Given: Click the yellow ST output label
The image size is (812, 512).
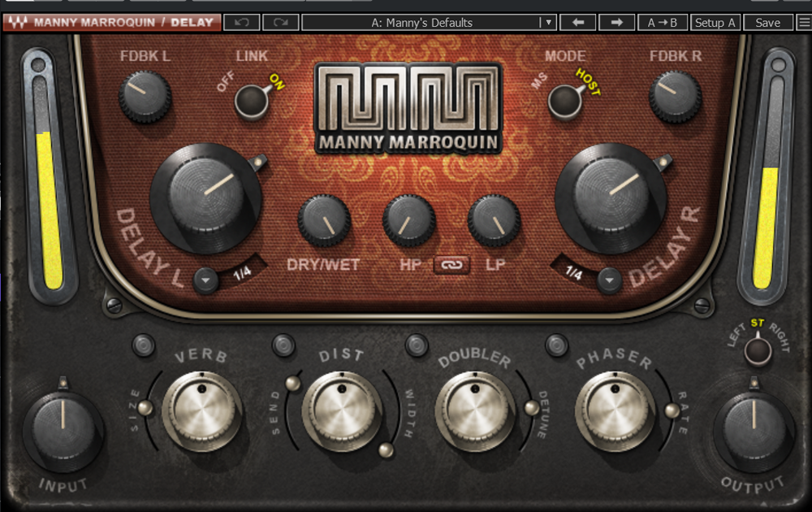Looking at the screenshot, I should (x=758, y=323).
